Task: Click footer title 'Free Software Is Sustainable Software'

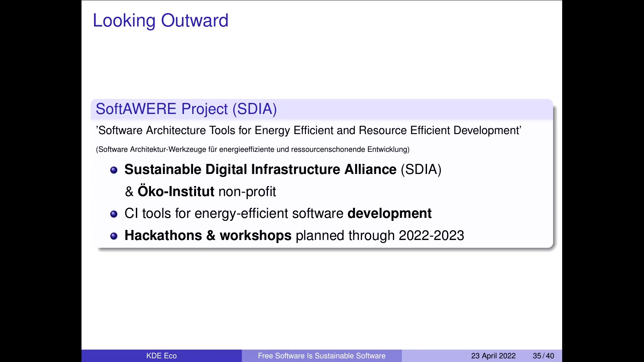Action: click(x=322, y=356)
